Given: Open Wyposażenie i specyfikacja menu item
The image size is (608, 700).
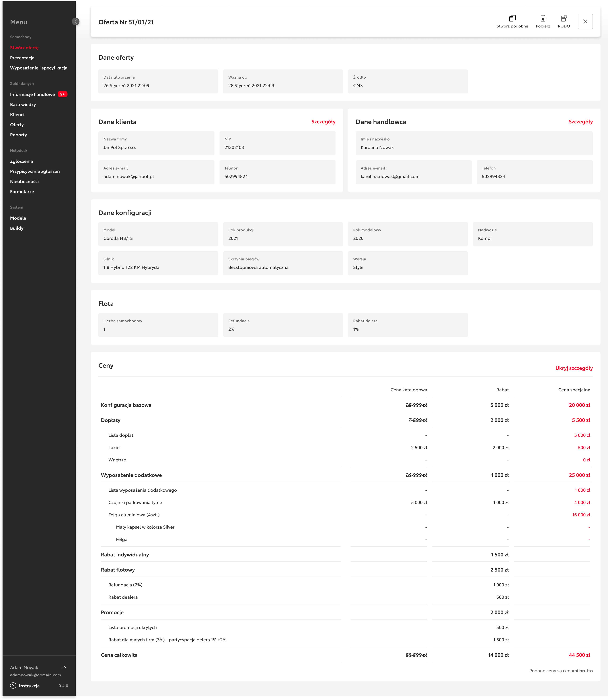Looking at the screenshot, I should (39, 68).
